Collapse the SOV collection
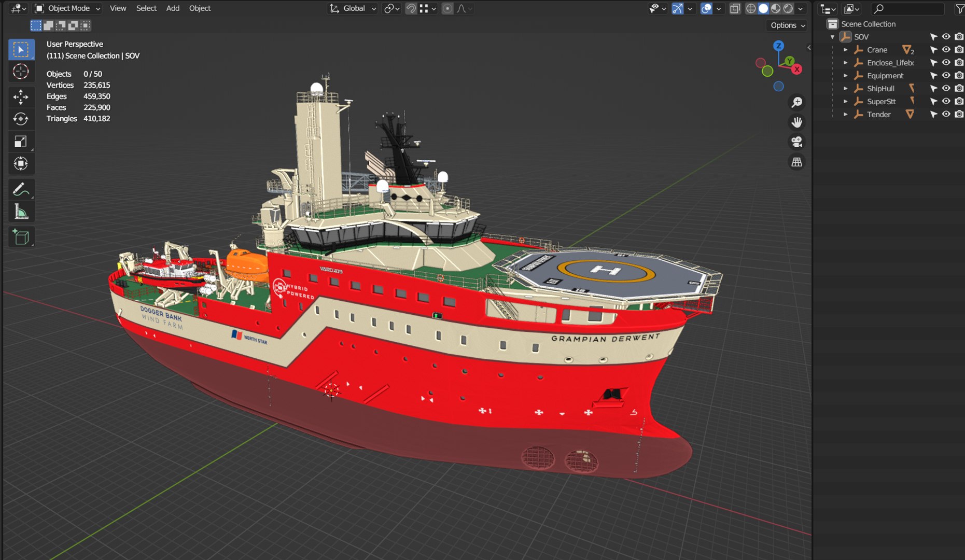The height and width of the screenshot is (560, 965). [x=833, y=37]
